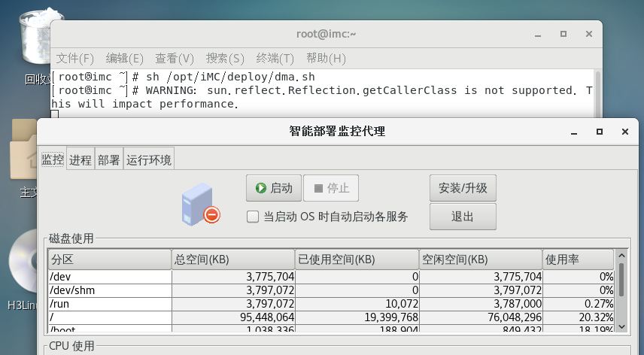Switch to the 部署 tab

(x=108, y=159)
